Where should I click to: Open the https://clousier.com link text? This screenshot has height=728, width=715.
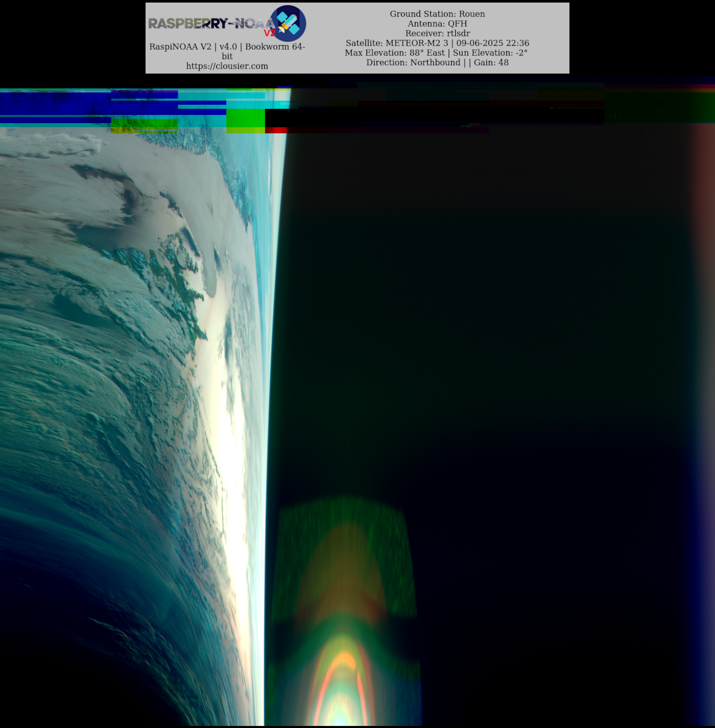pos(227,66)
